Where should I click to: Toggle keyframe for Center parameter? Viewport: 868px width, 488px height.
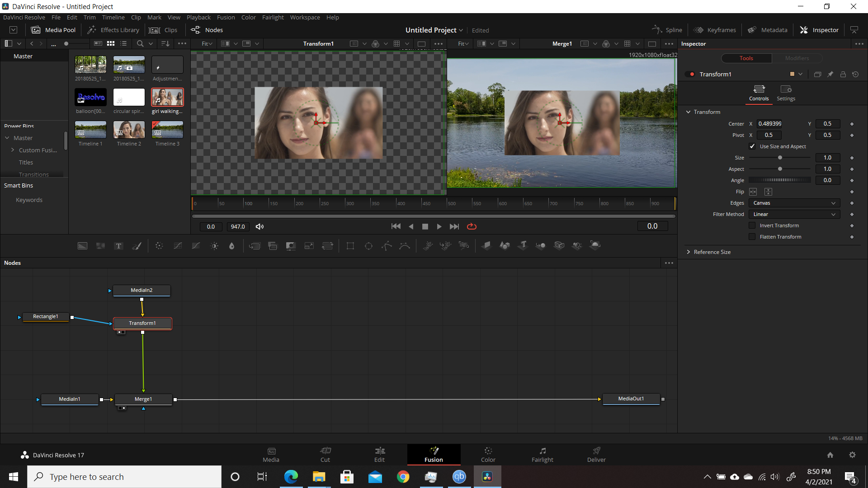(x=852, y=124)
